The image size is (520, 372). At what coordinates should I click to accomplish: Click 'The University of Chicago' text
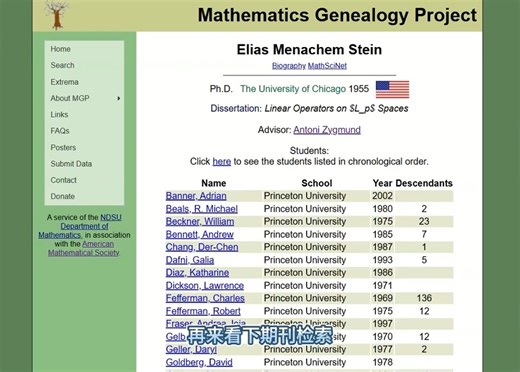click(293, 89)
